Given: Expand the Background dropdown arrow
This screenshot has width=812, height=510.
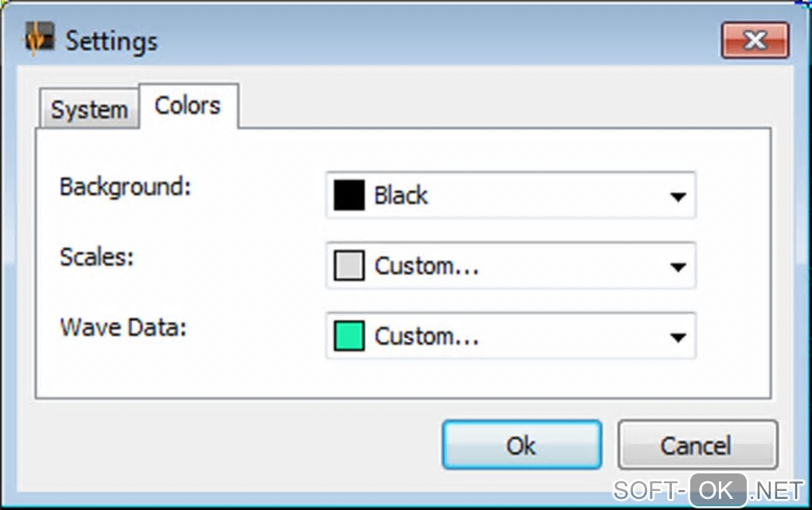Looking at the screenshot, I should coord(677,196).
